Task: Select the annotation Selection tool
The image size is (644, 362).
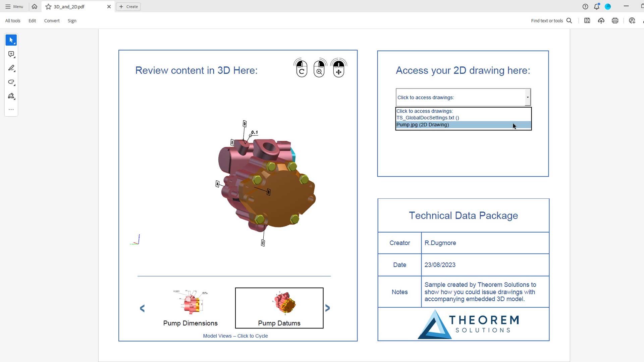Action: pyautogui.click(x=11, y=40)
